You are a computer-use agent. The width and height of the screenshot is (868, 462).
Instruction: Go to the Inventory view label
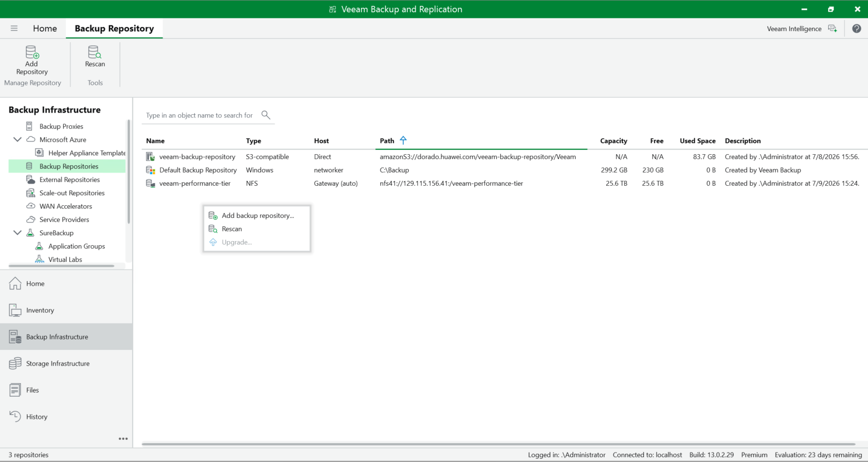tap(40, 310)
